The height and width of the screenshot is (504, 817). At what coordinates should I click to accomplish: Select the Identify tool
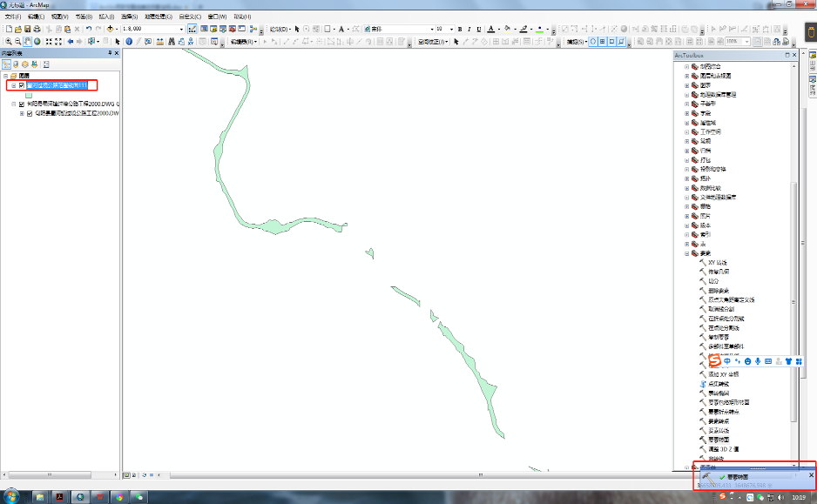point(129,41)
